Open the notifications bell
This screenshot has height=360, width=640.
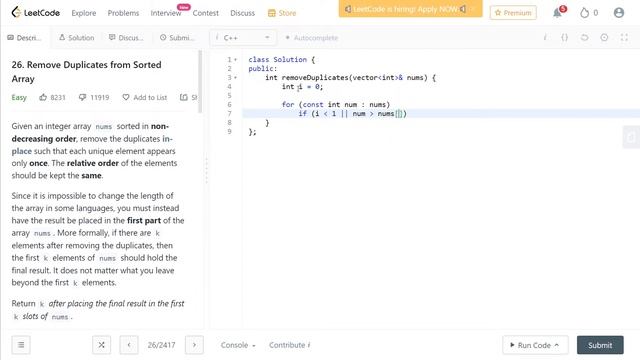(x=558, y=13)
